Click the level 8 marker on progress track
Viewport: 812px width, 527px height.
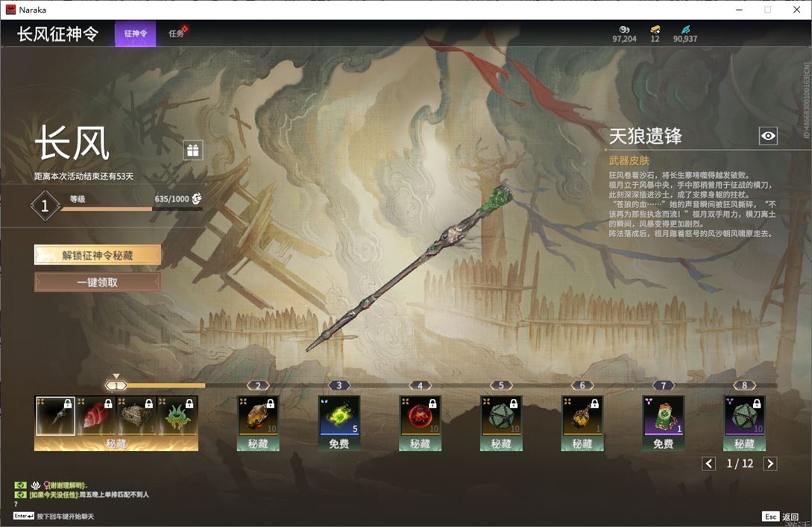(744, 385)
